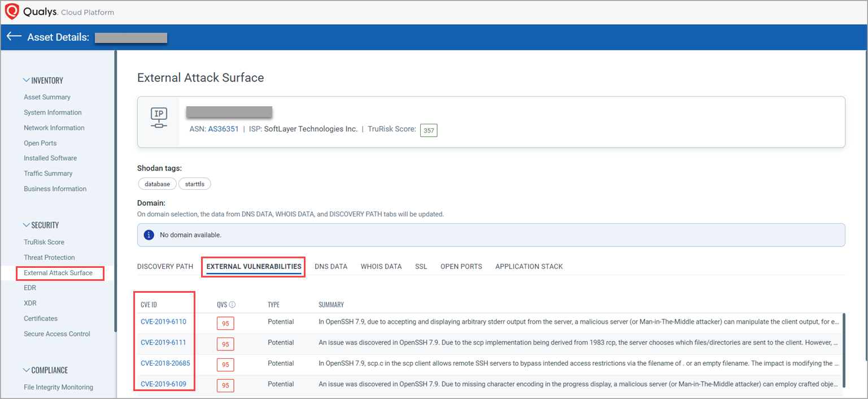Select Certificates under Security
Image resolution: width=868 pixels, height=399 pixels.
[40, 318]
